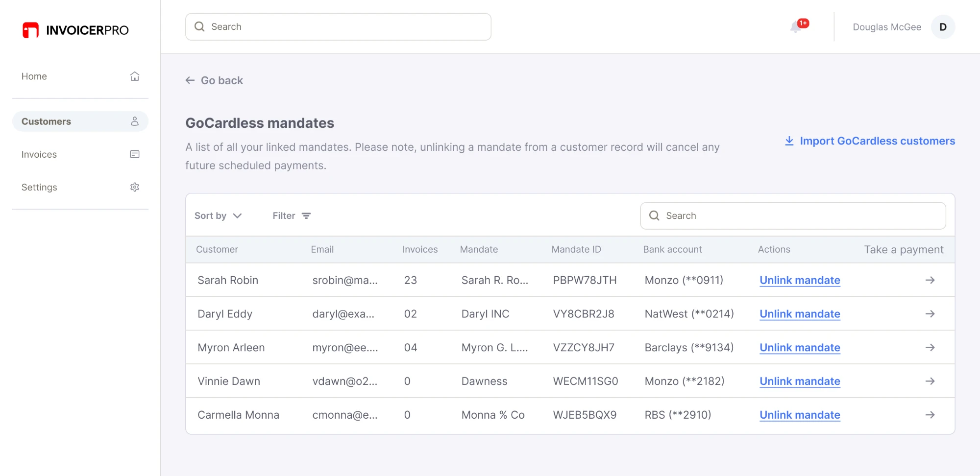
Task: Click bank account NatWest (**0214)
Action: pos(689,314)
